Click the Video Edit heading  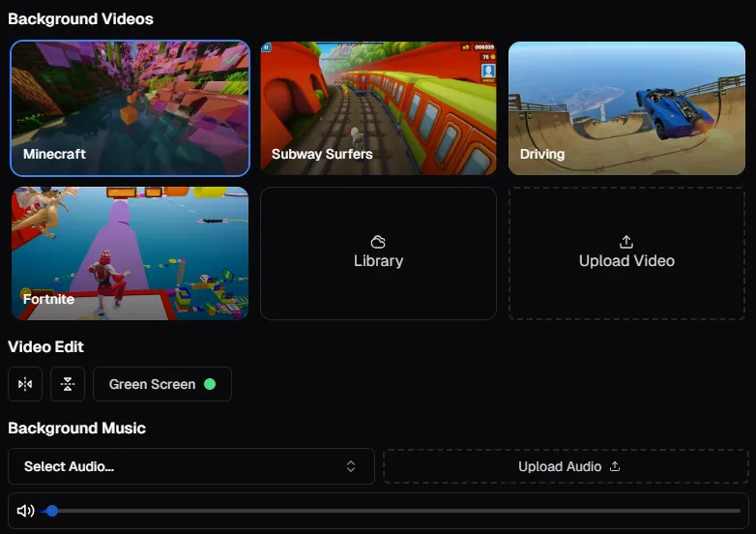[45, 346]
